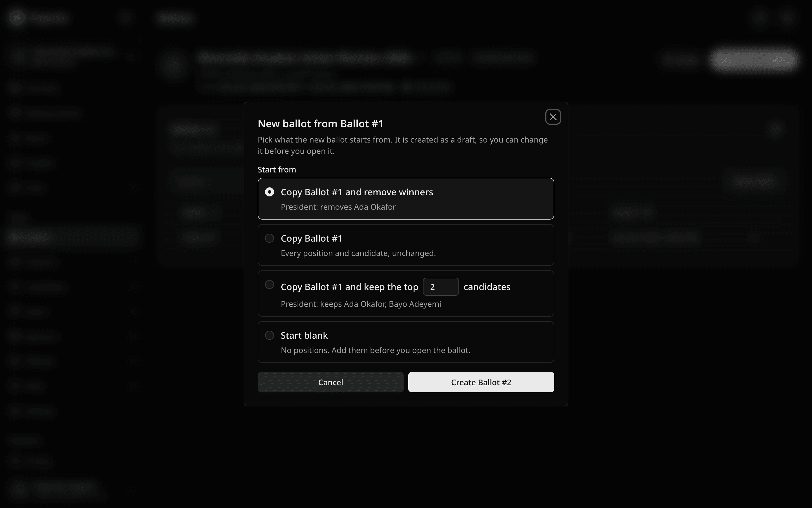Click 'President: keeps Ada Okafor, Bayo Adeyemi' text
Image resolution: width=812 pixels, height=508 pixels.
(x=361, y=304)
